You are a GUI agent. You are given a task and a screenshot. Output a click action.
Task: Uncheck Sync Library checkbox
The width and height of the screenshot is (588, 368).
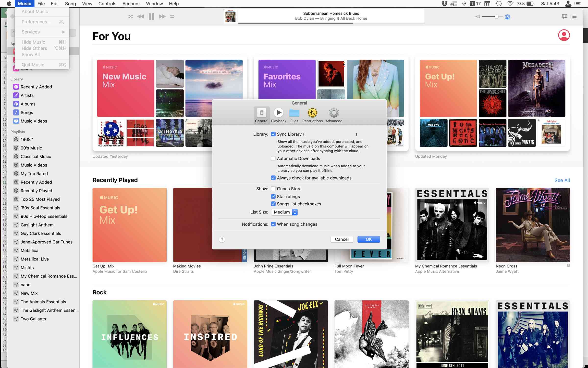[x=273, y=134]
